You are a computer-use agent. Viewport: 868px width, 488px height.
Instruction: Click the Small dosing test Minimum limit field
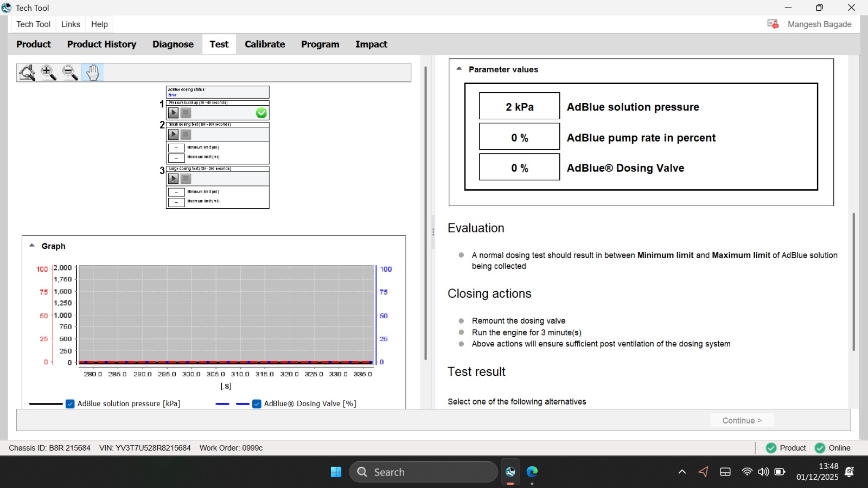coord(176,147)
